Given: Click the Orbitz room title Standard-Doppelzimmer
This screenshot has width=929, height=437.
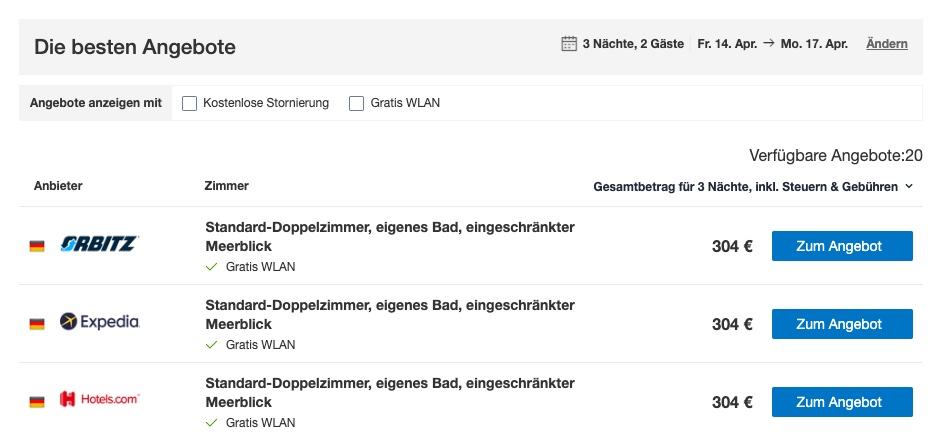Looking at the screenshot, I should 390,236.
